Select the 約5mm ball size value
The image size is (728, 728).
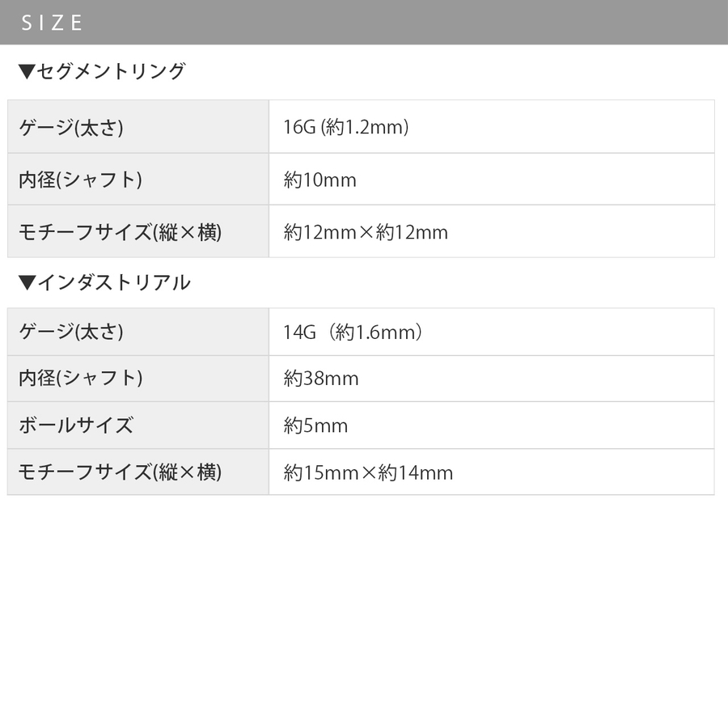click(x=315, y=425)
